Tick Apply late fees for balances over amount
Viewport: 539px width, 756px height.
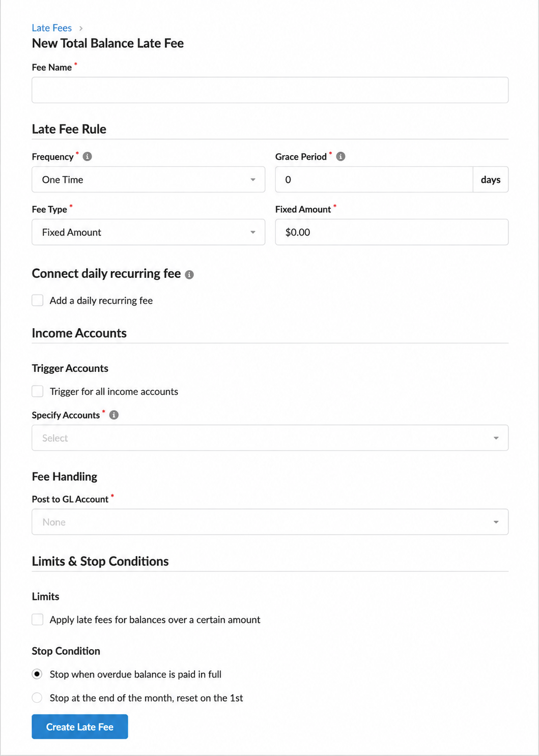point(38,619)
